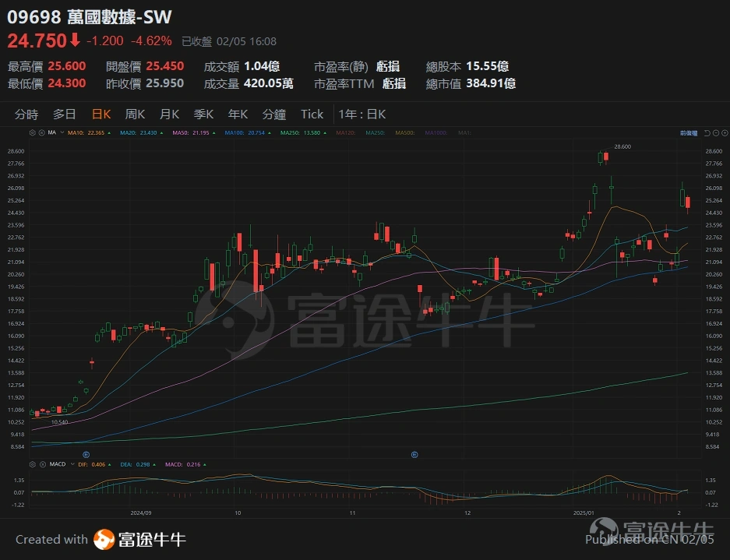
Task: Switch to the 多日 chart tab
Action: (64, 114)
